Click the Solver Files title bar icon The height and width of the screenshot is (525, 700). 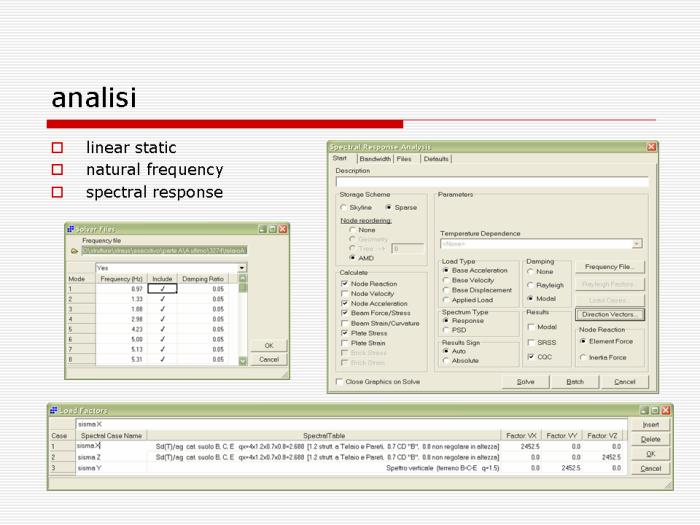tap(71, 229)
